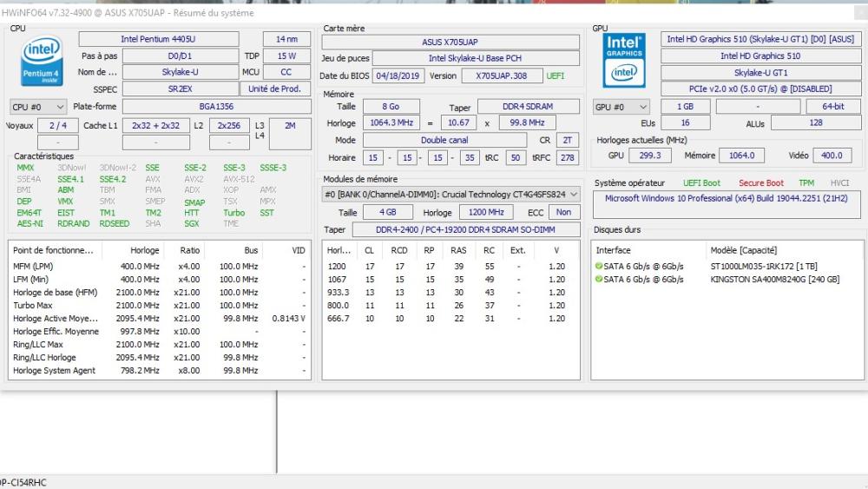Click the Double canal memory mode field
Screen dimensions: 868x489
tap(444, 140)
